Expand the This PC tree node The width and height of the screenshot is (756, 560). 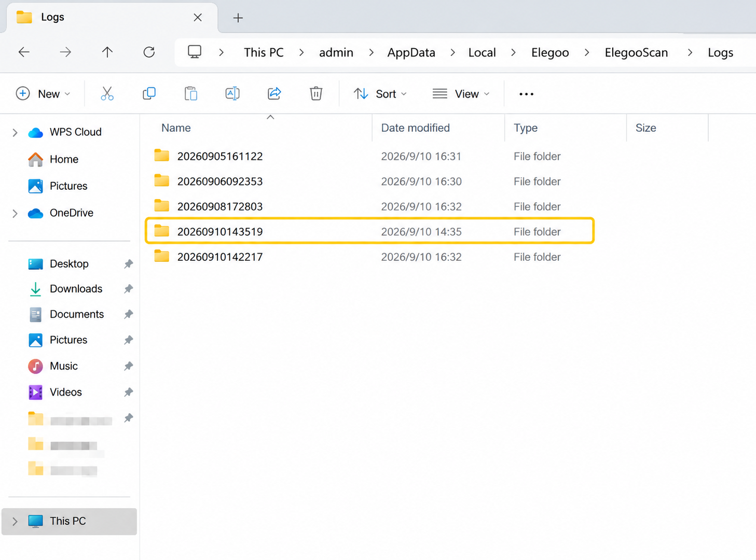(15, 522)
